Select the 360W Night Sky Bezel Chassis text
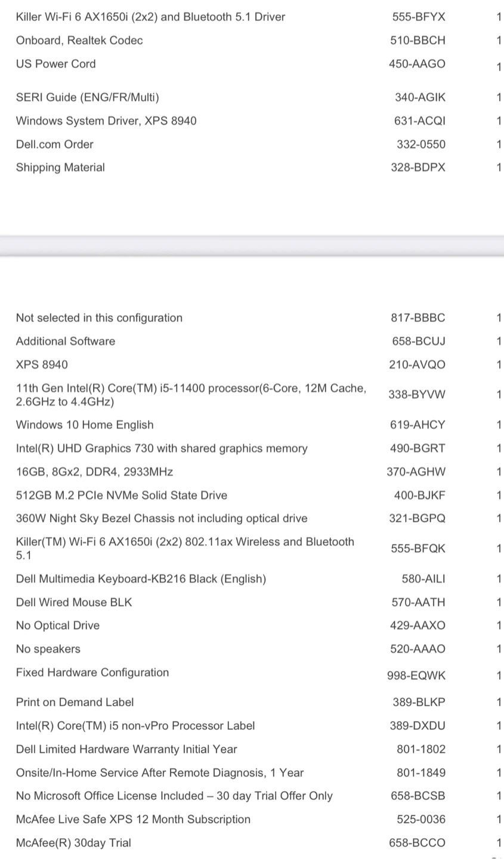 click(x=162, y=518)
